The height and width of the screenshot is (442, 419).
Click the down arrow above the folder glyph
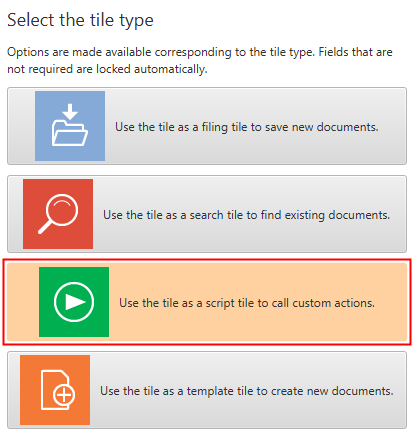click(70, 112)
